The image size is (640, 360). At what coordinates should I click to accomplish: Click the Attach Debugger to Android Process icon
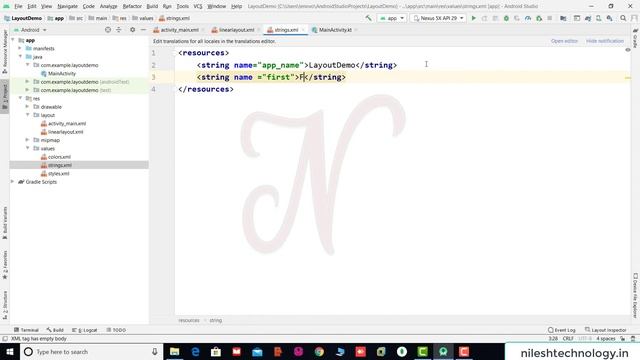pyautogui.click(x=539, y=18)
